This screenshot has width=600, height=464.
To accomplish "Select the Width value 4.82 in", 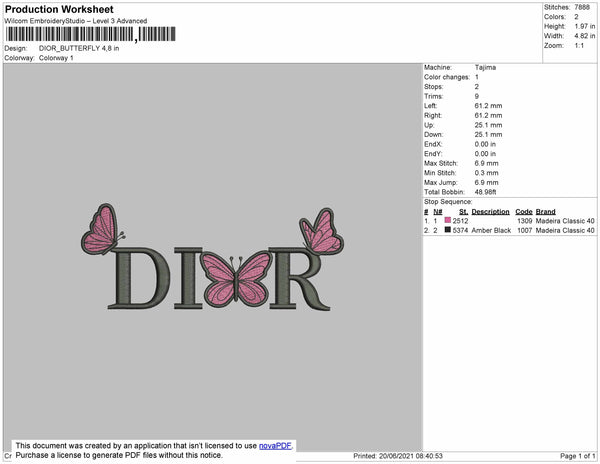I will 585,36.
